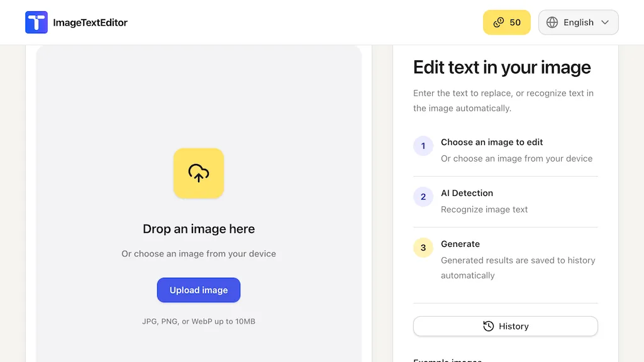Click the 'Edit text in your image' heading
The image size is (644, 362).
click(502, 67)
